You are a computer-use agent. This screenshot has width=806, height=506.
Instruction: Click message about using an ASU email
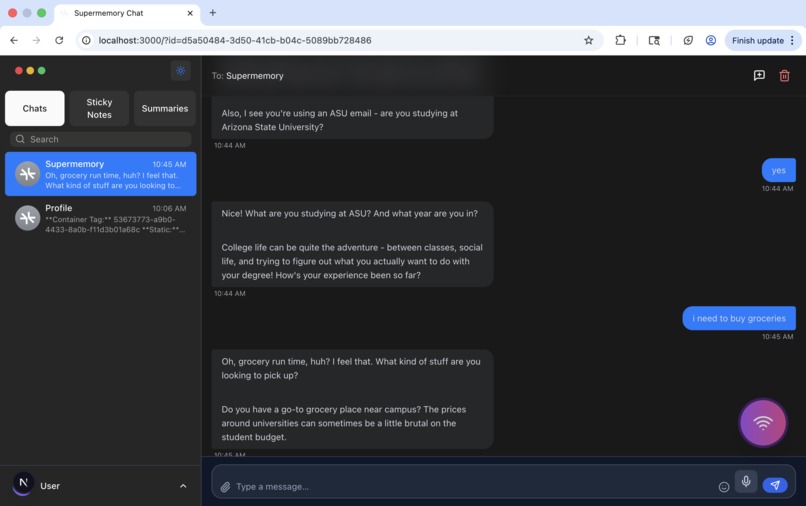353,118
